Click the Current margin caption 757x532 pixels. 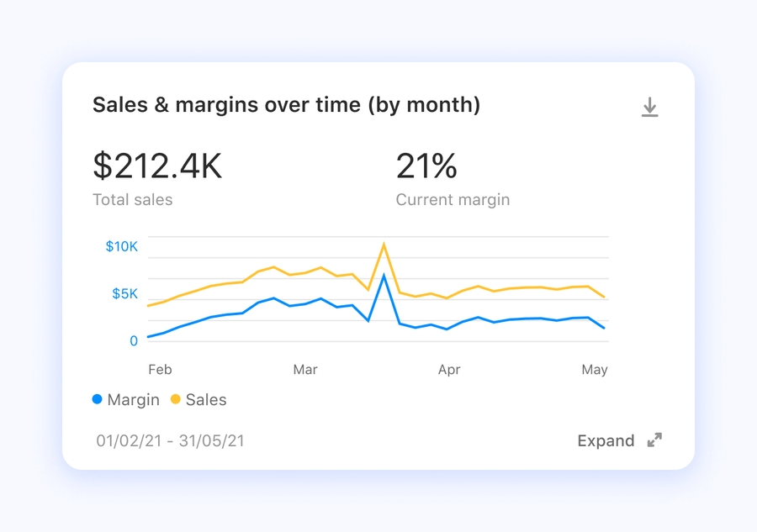click(x=453, y=200)
